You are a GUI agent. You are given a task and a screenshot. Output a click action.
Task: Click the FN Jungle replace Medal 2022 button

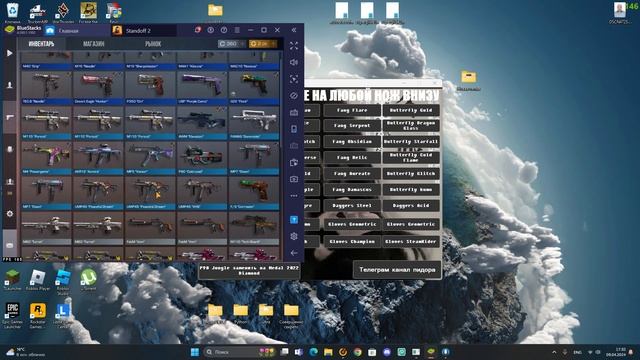[x=249, y=270]
